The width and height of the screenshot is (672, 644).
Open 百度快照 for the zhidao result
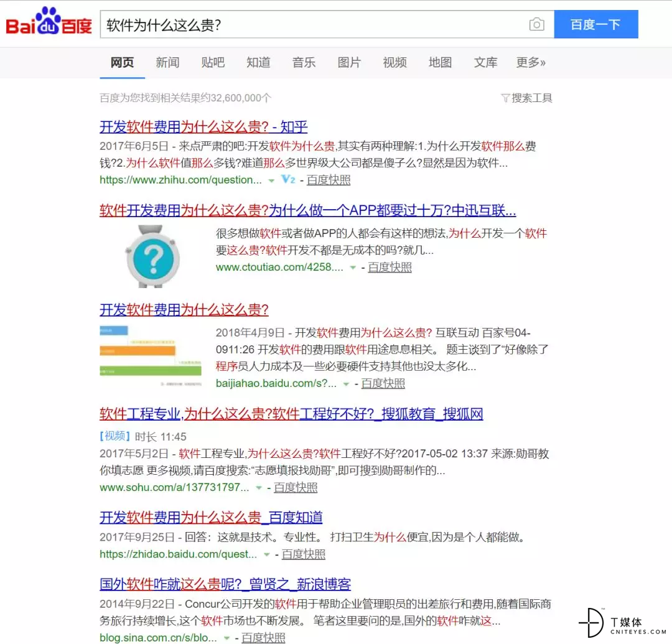point(303,554)
